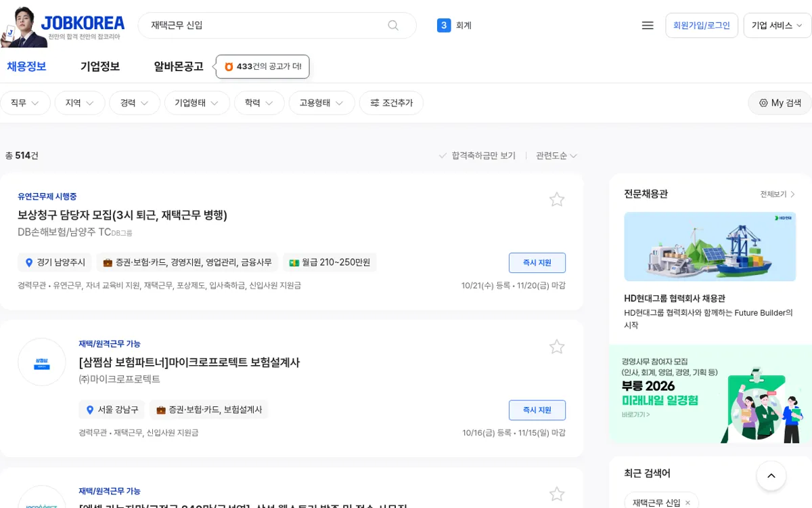Click 즉시 지원 for 마이크로프로텍트 posting
This screenshot has height=508, width=812.
537,410
